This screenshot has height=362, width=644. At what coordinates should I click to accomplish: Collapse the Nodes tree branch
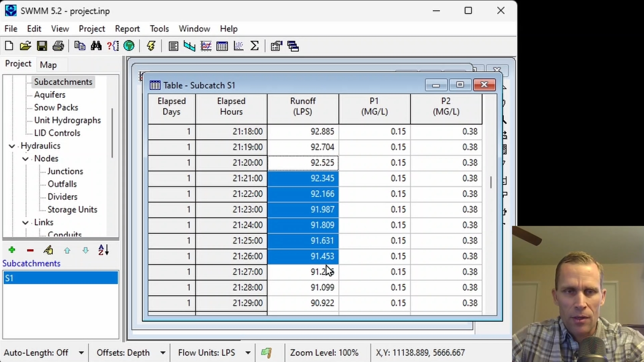25,159
